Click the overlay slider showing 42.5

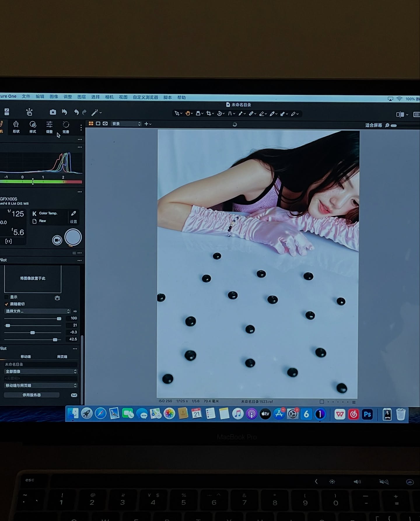(55, 340)
